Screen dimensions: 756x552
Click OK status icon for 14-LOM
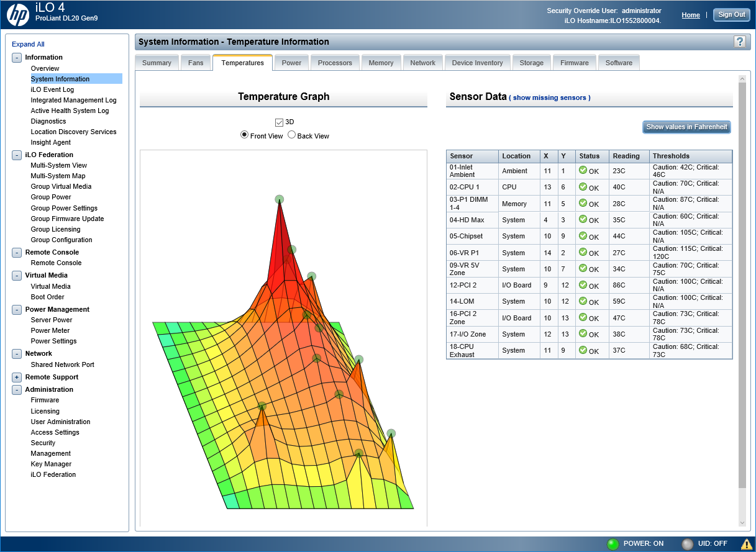point(583,301)
